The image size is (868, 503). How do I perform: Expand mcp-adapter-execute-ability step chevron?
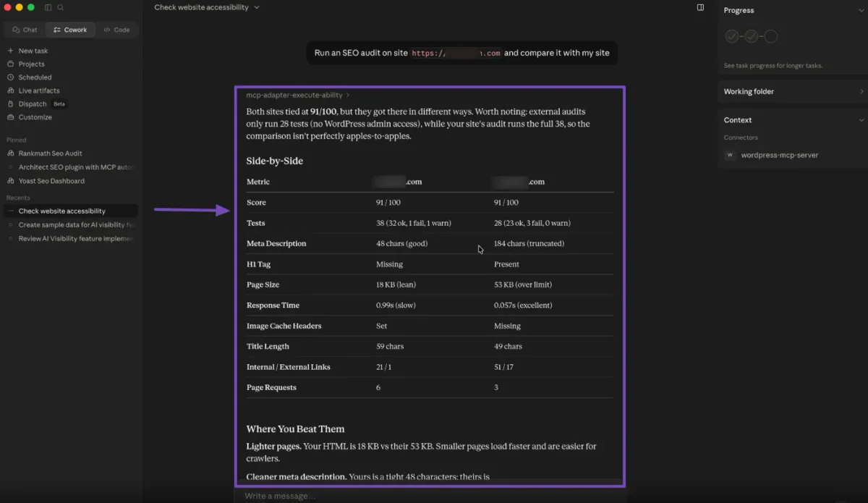pos(348,95)
